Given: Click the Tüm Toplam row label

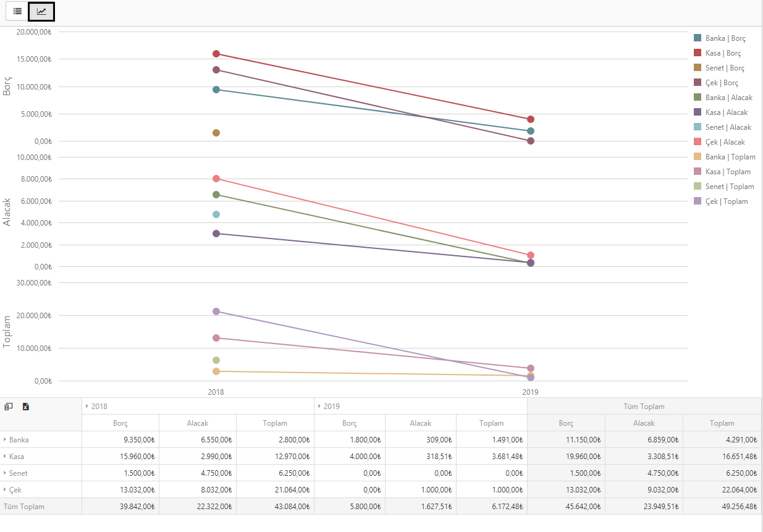Looking at the screenshot, I should tap(24, 507).
